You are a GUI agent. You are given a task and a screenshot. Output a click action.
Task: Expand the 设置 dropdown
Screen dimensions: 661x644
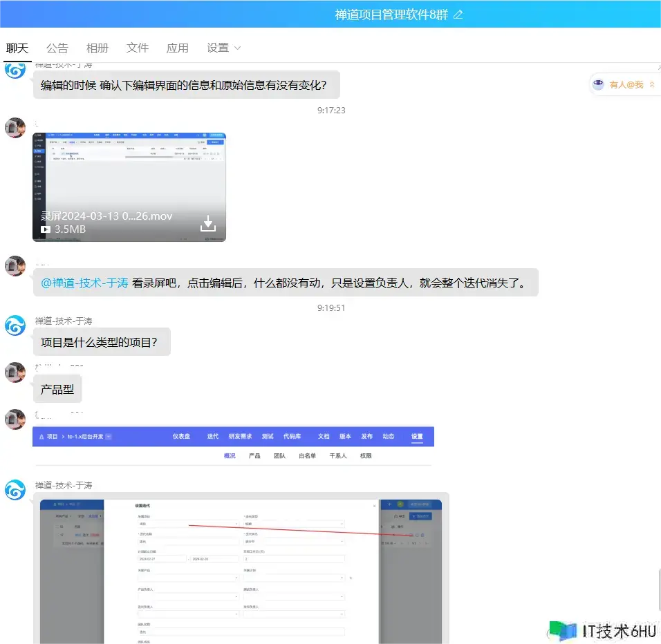[224, 48]
